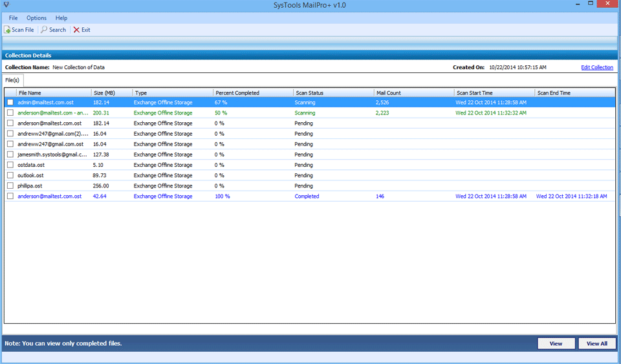The height and width of the screenshot is (364, 621).
Task: Click the 100 % progress value
Action: [x=222, y=197]
